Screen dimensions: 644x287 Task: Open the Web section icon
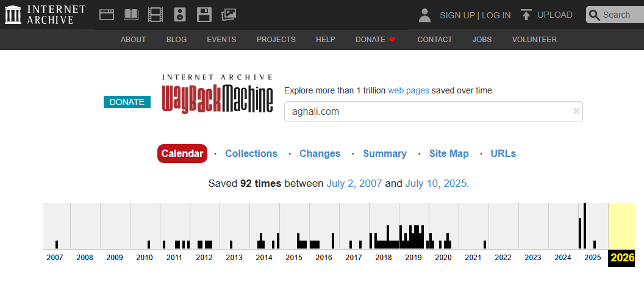107,15
